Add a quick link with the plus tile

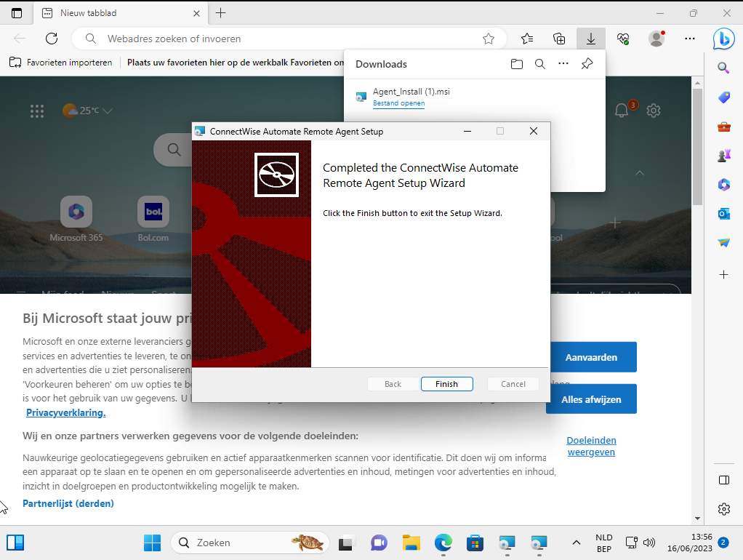pos(614,223)
